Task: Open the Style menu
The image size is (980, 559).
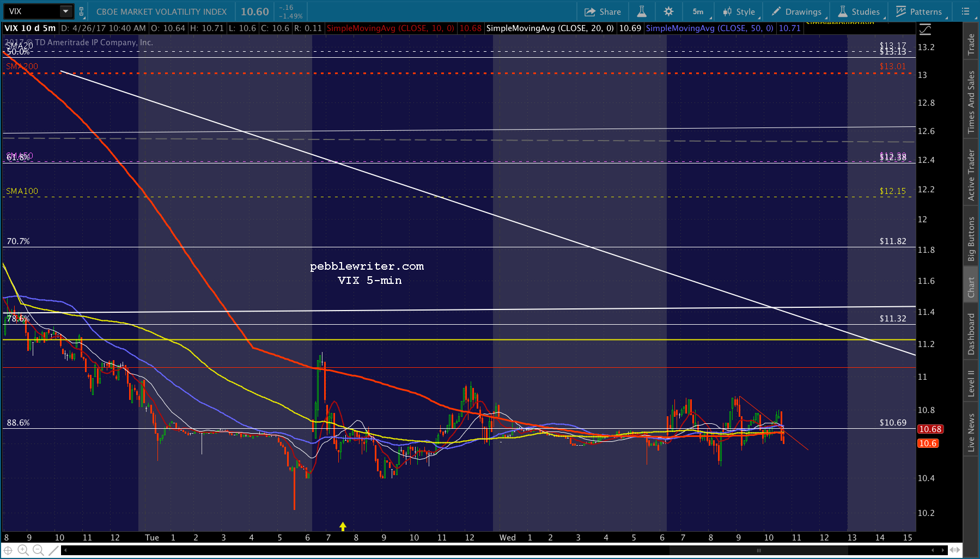Action: (739, 11)
